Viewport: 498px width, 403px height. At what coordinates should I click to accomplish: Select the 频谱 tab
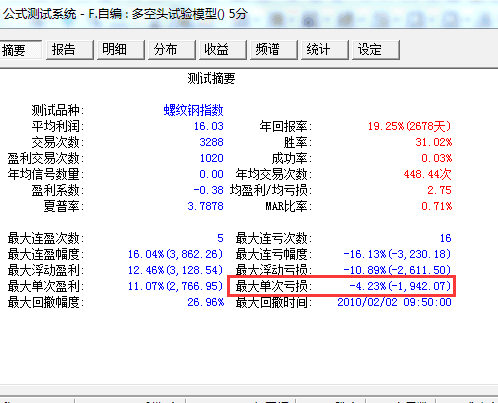[x=274, y=50]
